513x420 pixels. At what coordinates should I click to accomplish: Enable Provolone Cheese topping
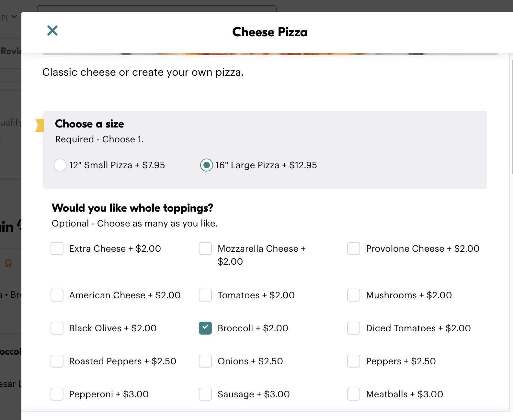[354, 249]
